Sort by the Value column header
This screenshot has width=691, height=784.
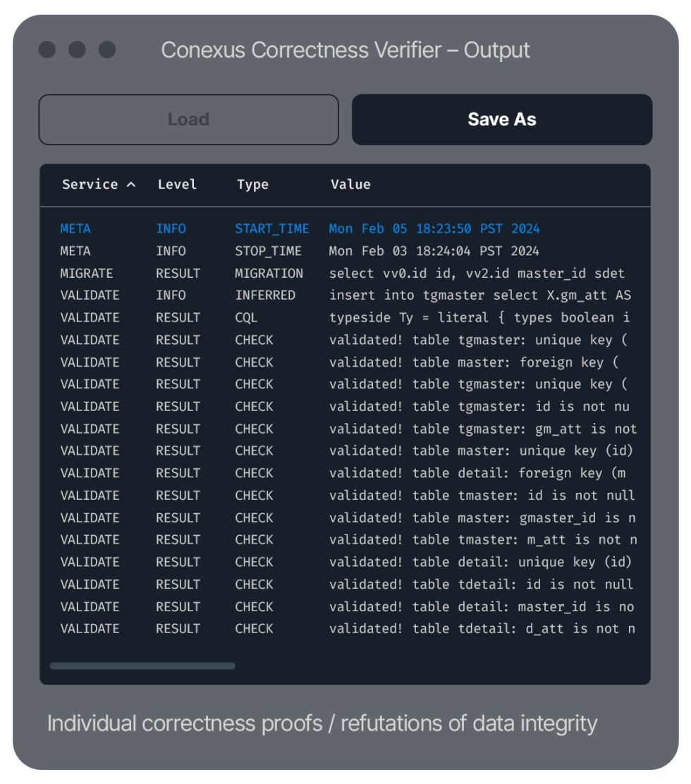pyautogui.click(x=350, y=185)
